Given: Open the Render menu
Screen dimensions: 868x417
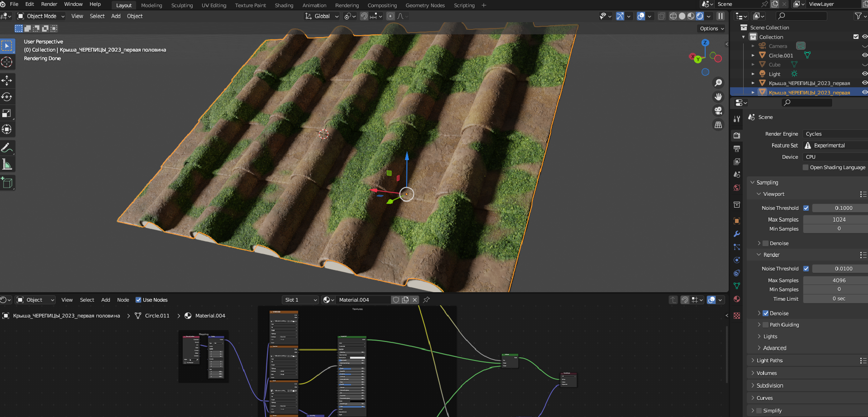Looking at the screenshot, I should [x=49, y=4].
